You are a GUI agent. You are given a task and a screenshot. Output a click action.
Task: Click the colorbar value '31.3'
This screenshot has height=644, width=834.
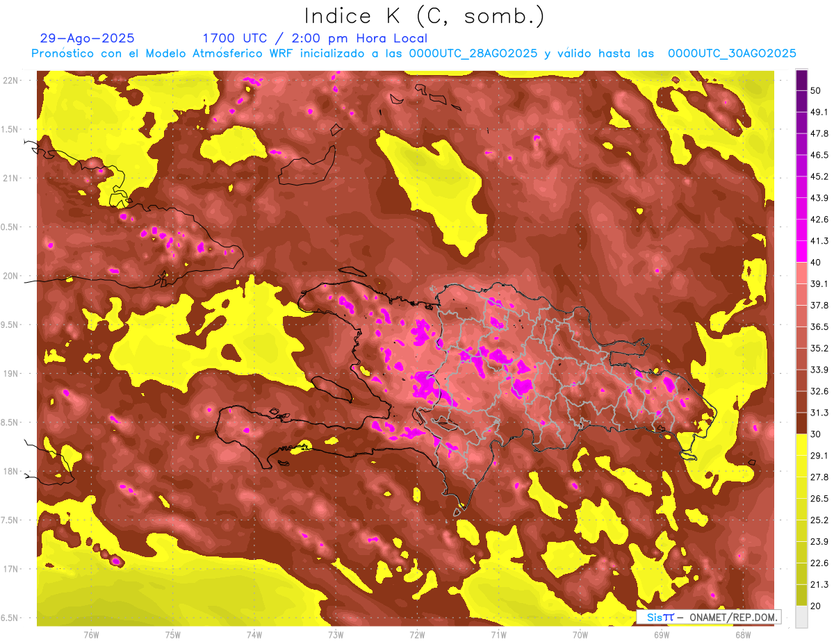(819, 413)
